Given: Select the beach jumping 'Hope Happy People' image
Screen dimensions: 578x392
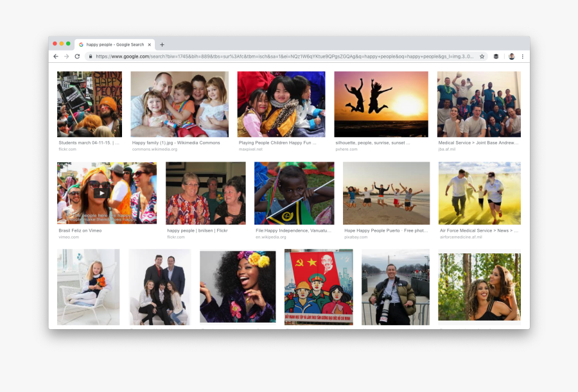Looking at the screenshot, I should [x=386, y=192].
